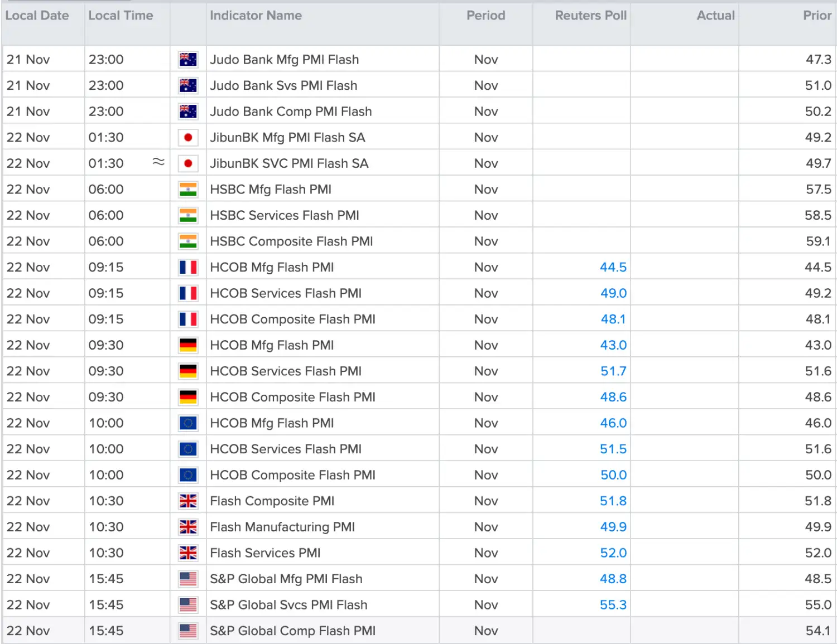Click the Prior column header
The image size is (837, 644).
click(x=817, y=16)
